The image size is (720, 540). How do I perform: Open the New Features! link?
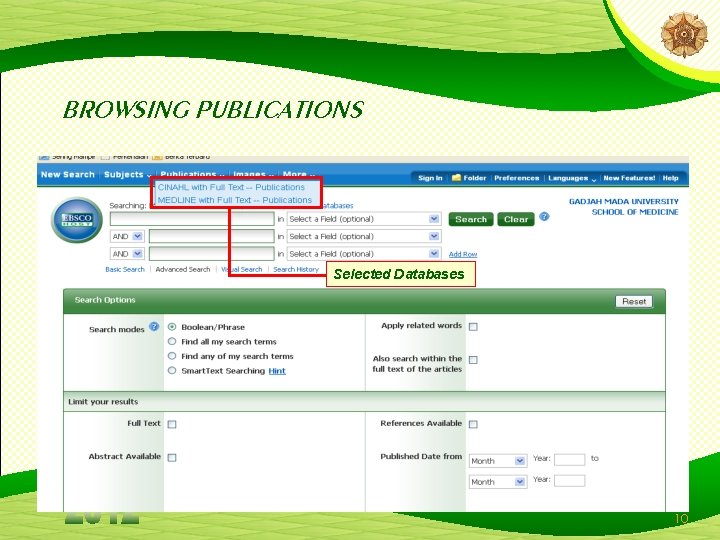(x=629, y=178)
